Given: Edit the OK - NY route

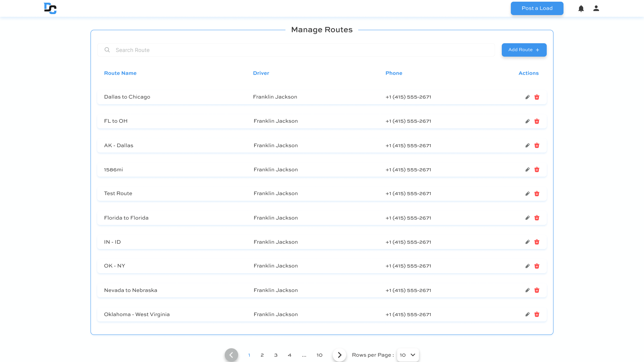Looking at the screenshot, I should [x=527, y=266].
